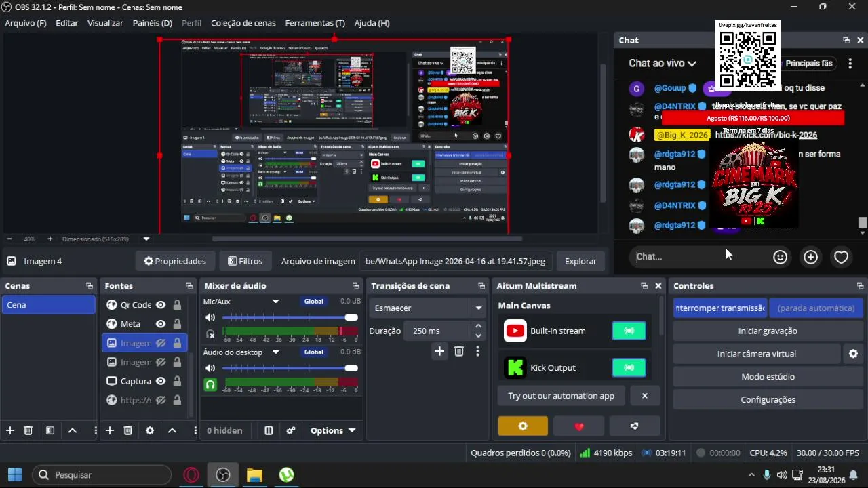Add a new scene with the Cenas plus icon
This screenshot has height=488, width=868.
pyautogui.click(x=10, y=430)
